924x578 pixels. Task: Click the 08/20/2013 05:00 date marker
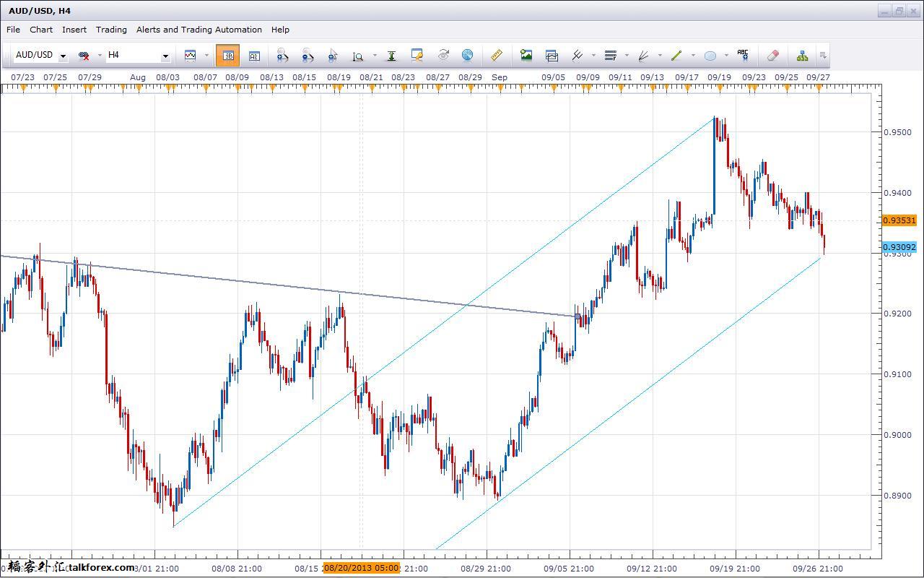362,568
